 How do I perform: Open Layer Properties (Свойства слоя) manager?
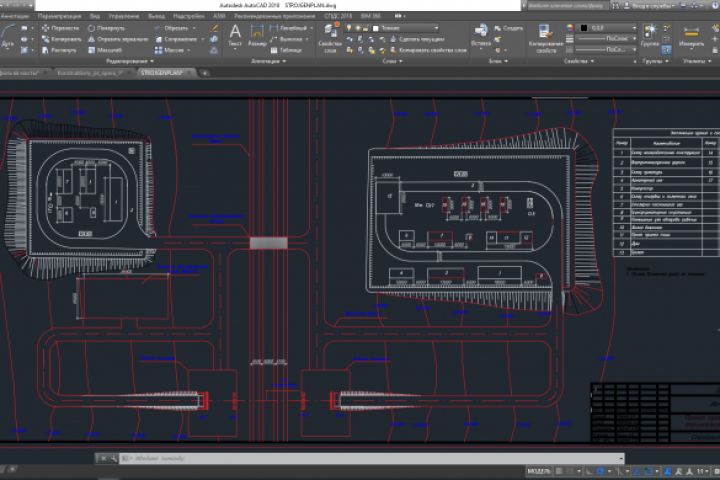[x=329, y=33]
